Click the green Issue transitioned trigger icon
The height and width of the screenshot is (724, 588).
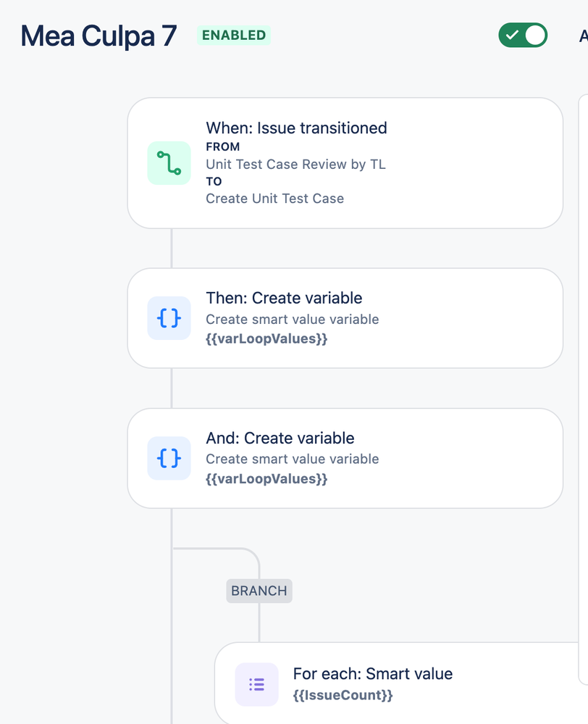click(169, 163)
